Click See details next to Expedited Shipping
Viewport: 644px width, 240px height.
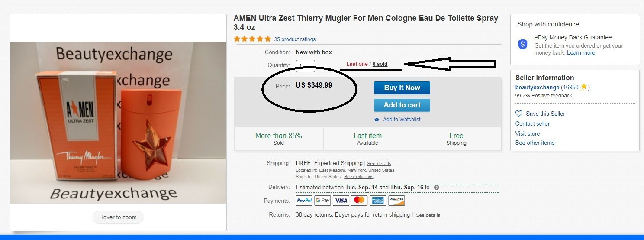pyautogui.click(x=379, y=164)
